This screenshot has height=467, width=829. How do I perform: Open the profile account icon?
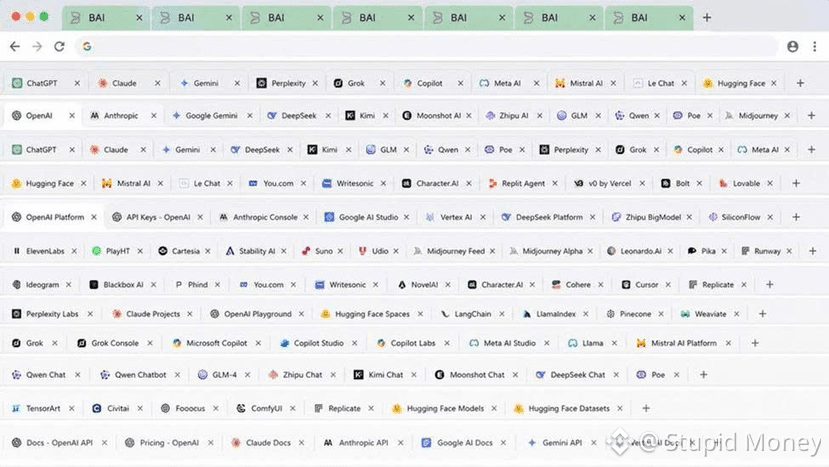792,47
